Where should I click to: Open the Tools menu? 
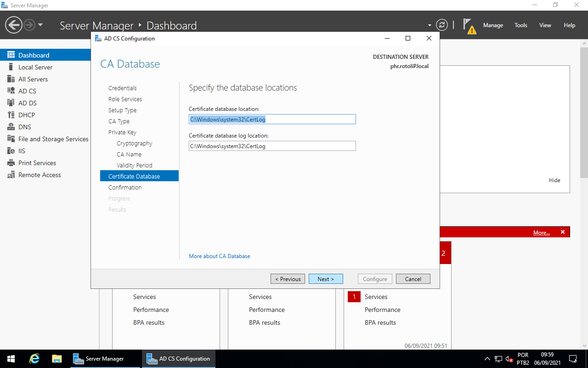[x=520, y=25]
